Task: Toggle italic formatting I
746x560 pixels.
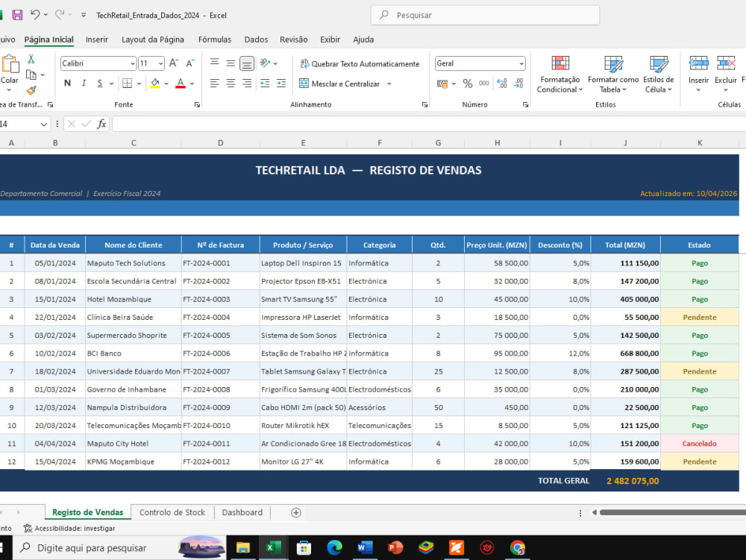Action: click(x=84, y=84)
